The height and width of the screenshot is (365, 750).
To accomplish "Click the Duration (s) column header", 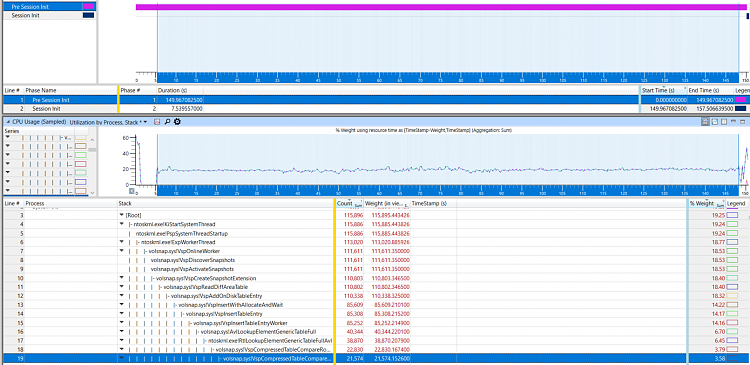I will [179, 90].
